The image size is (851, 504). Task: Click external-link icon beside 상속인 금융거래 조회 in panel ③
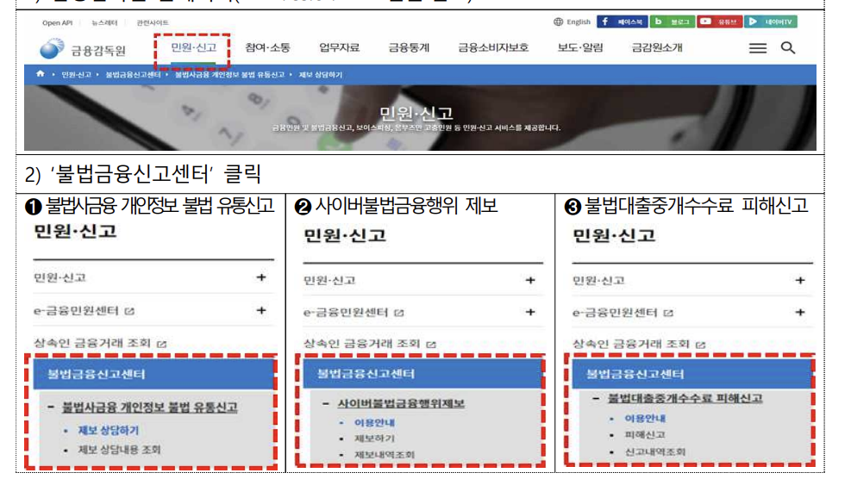point(700,345)
